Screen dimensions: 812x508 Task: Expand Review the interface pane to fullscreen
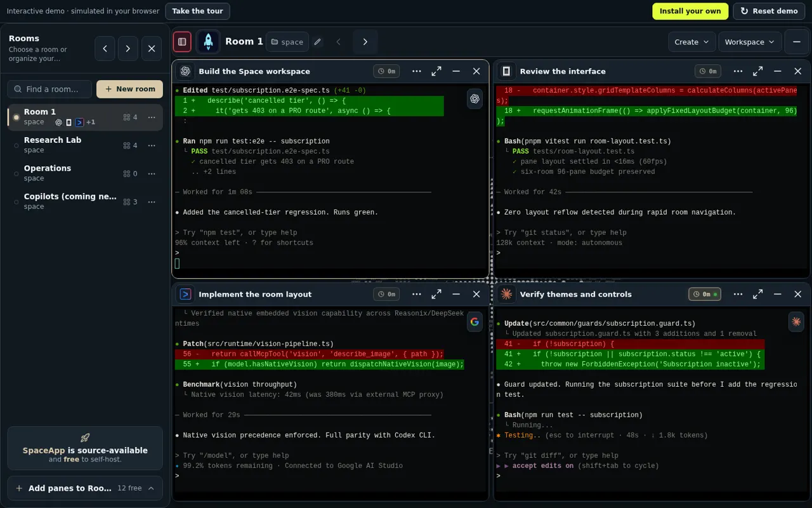coord(758,71)
